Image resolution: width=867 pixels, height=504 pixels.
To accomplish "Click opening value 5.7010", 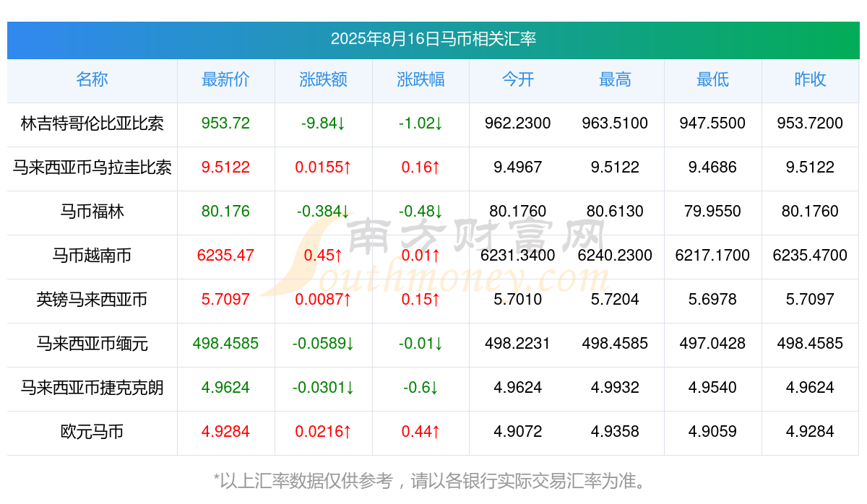I will click(x=518, y=300).
